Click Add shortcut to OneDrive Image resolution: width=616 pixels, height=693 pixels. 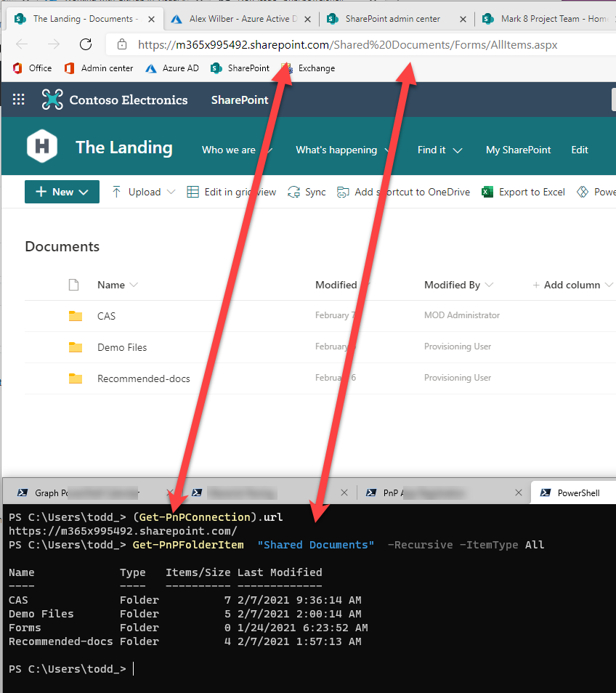coord(403,192)
